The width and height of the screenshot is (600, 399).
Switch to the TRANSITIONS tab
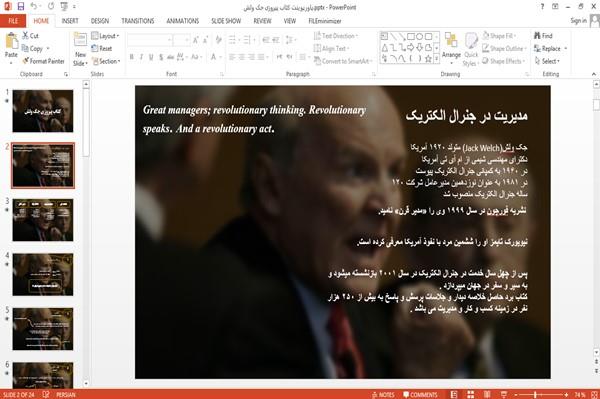[x=138, y=21]
